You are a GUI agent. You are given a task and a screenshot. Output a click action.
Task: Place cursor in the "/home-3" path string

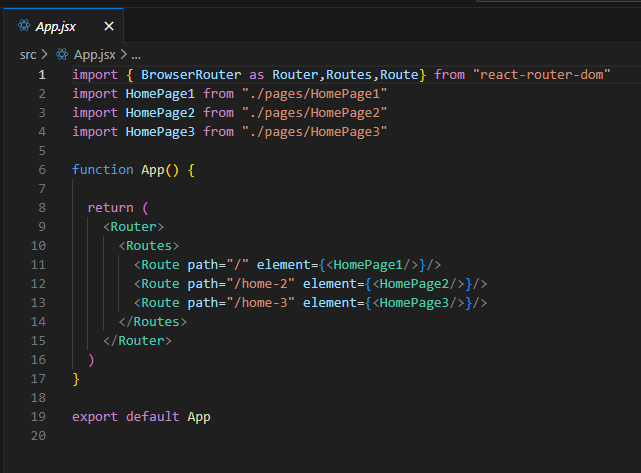click(259, 302)
